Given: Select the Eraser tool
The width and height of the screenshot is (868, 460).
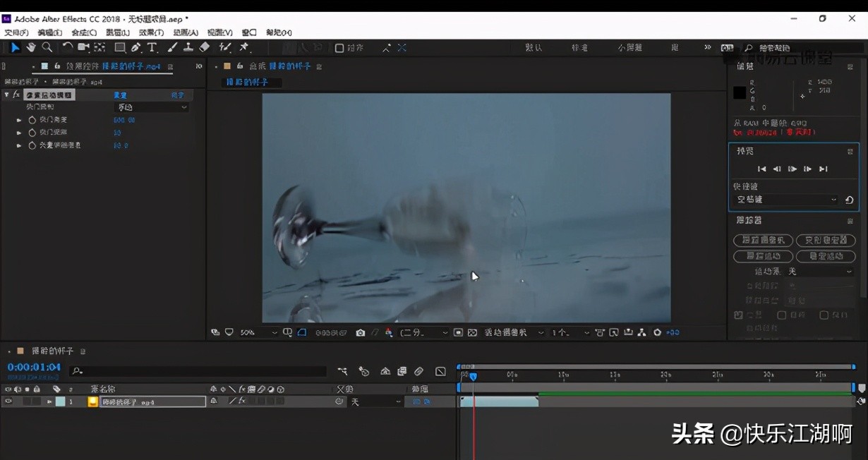Looking at the screenshot, I should point(205,47).
